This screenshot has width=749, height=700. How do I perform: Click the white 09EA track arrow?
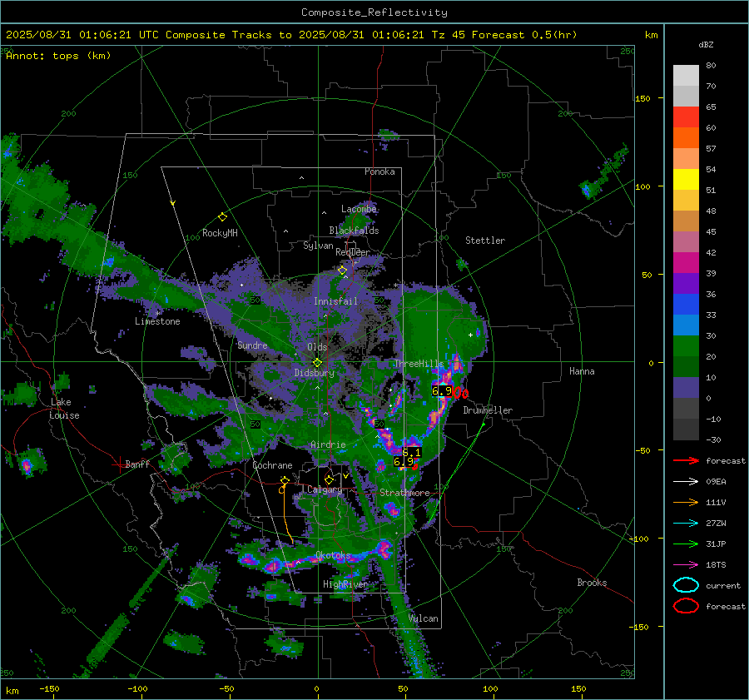tap(686, 482)
